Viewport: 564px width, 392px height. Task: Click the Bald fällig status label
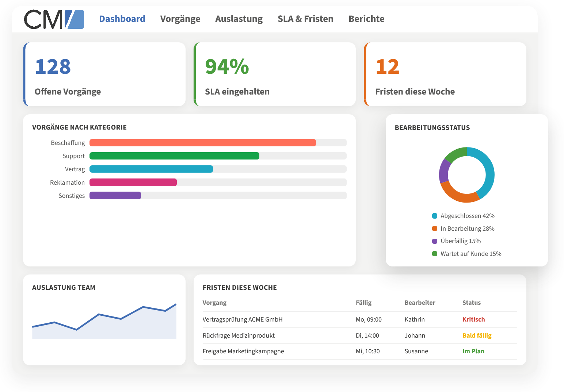477,335
